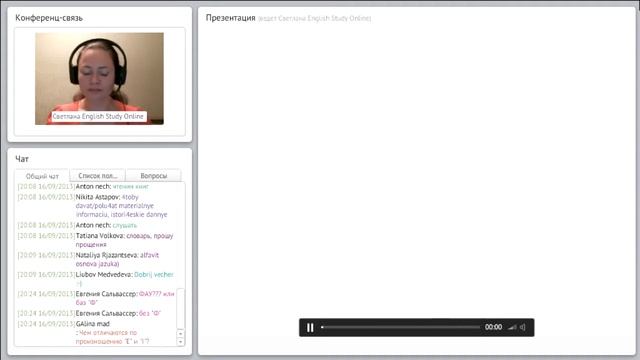Click the chat scrollbar thumb

coord(180,309)
